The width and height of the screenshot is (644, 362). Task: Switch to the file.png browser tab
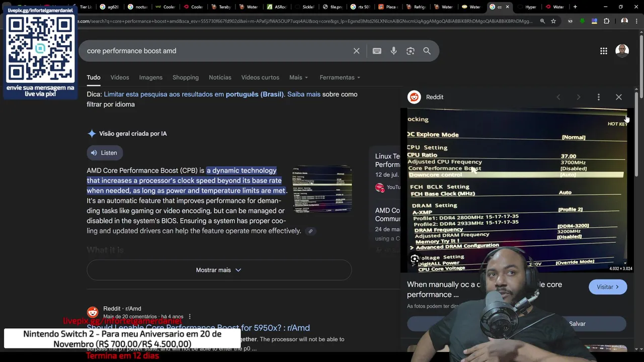pos(332,7)
